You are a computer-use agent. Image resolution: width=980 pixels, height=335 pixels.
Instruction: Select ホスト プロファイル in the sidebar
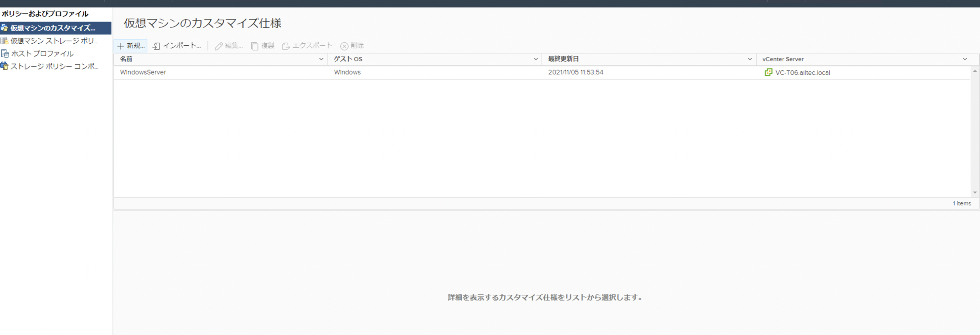pyautogui.click(x=42, y=53)
